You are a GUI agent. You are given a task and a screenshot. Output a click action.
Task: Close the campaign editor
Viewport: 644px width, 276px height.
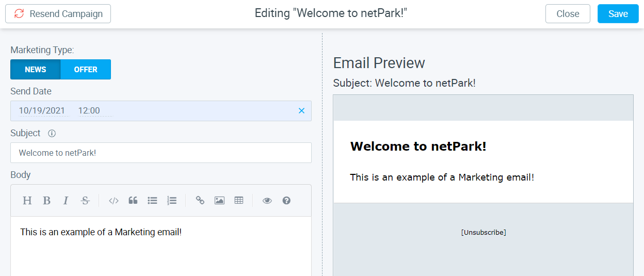(x=568, y=14)
